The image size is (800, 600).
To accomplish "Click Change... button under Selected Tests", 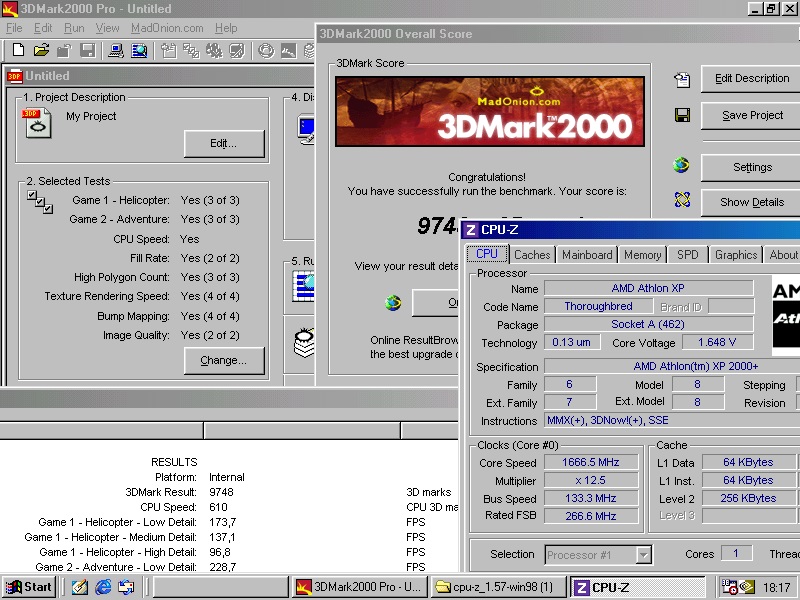I will coord(224,361).
